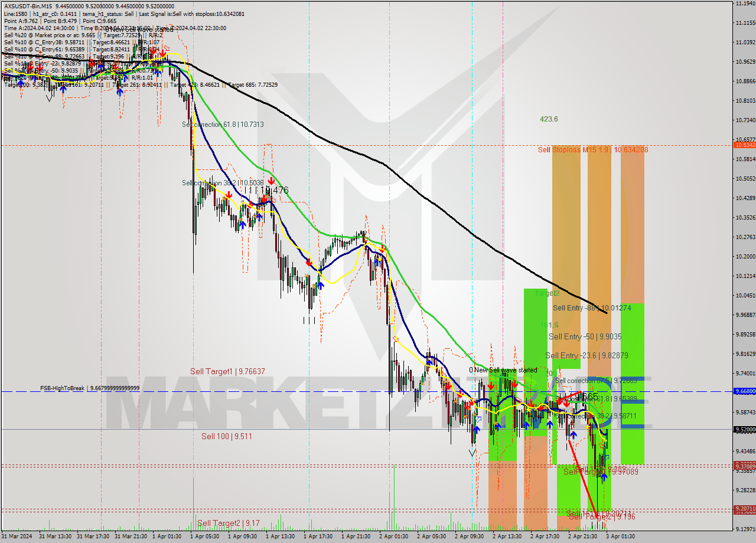Click the current price tag 9.5200 on axis
Viewport: 756px width, 543px height.
click(x=744, y=430)
